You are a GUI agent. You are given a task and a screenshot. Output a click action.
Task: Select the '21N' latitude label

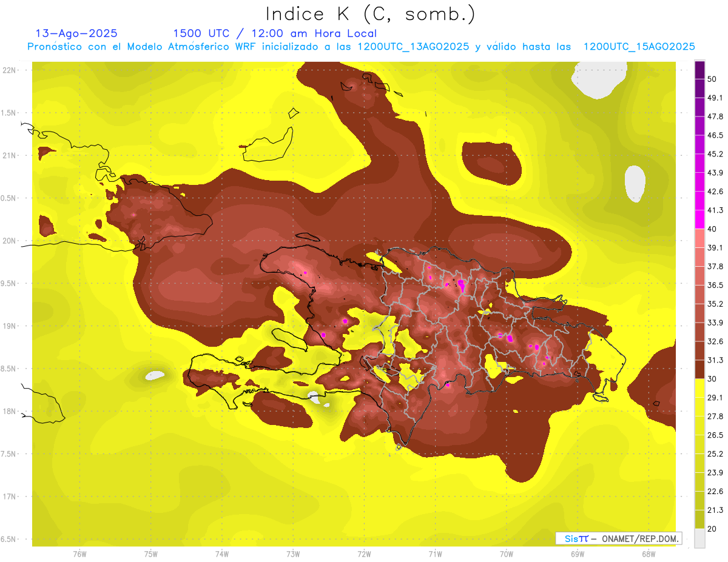click(10, 155)
